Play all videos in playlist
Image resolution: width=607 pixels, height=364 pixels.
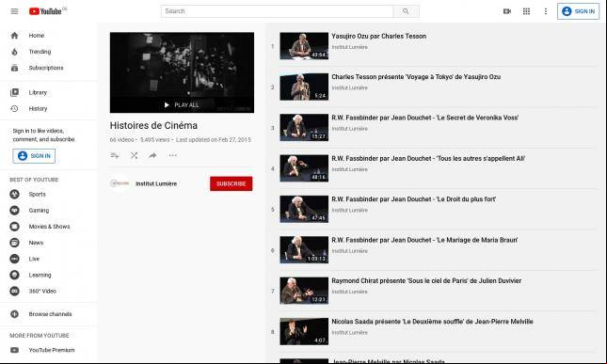(182, 104)
